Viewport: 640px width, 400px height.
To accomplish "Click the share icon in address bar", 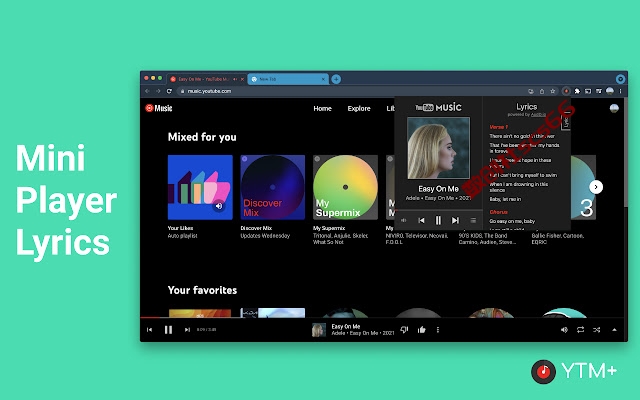I will 542,91.
